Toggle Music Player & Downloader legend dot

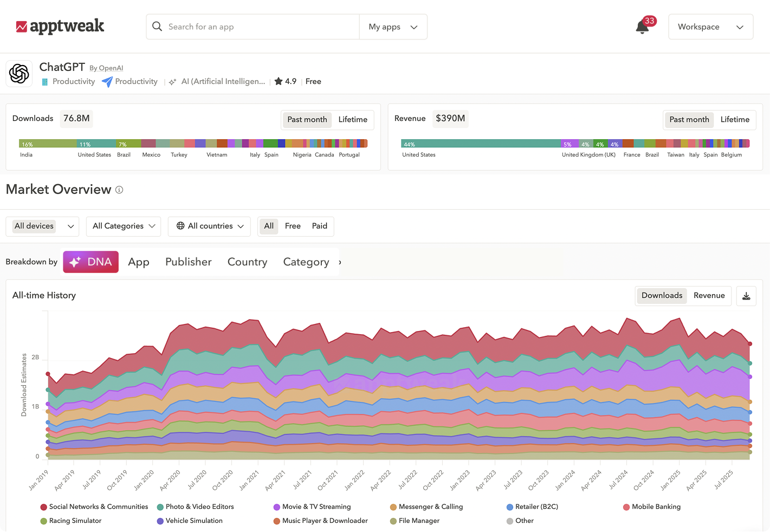click(277, 521)
